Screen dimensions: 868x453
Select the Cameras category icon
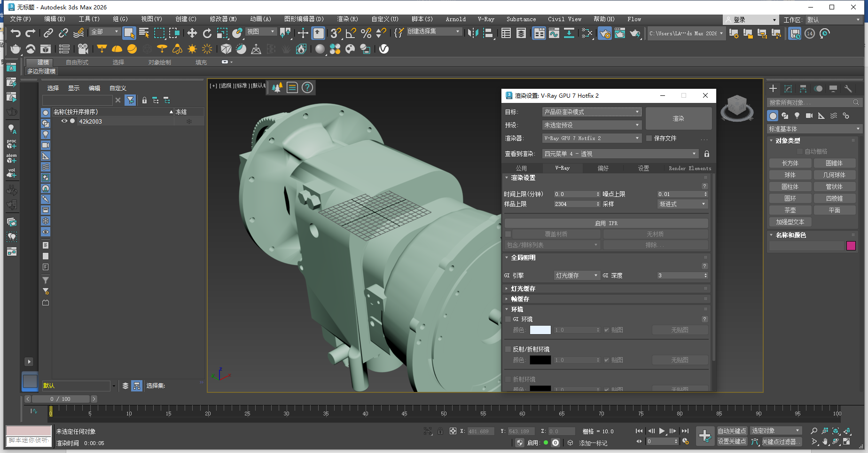809,116
